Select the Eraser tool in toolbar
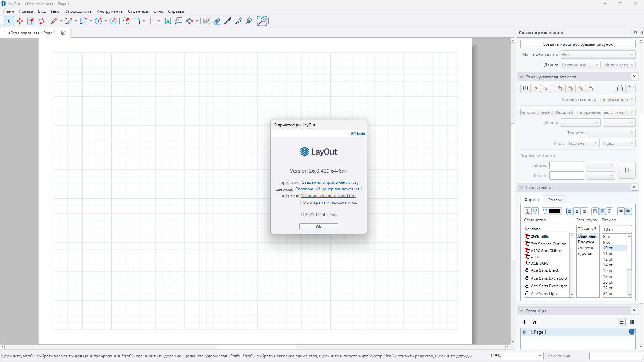This screenshot has height=362, width=644. pyautogui.click(x=217, y=21)
